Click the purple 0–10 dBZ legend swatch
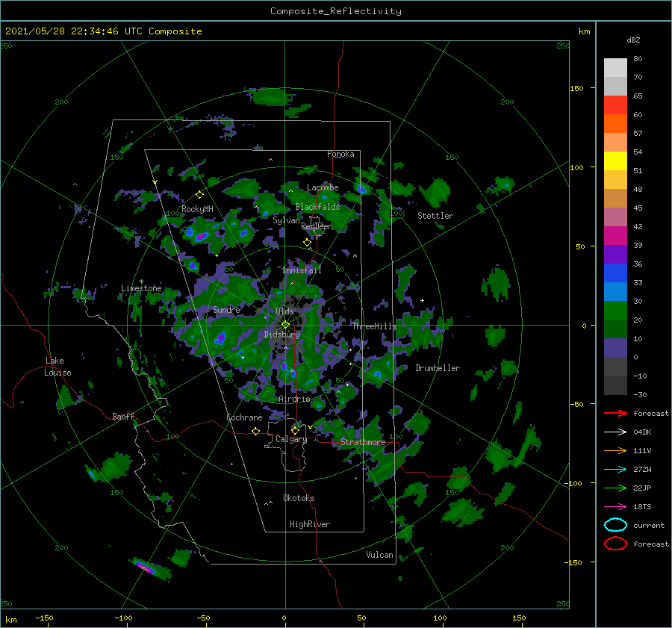This screenshot has width=672, height=628. 615,347
